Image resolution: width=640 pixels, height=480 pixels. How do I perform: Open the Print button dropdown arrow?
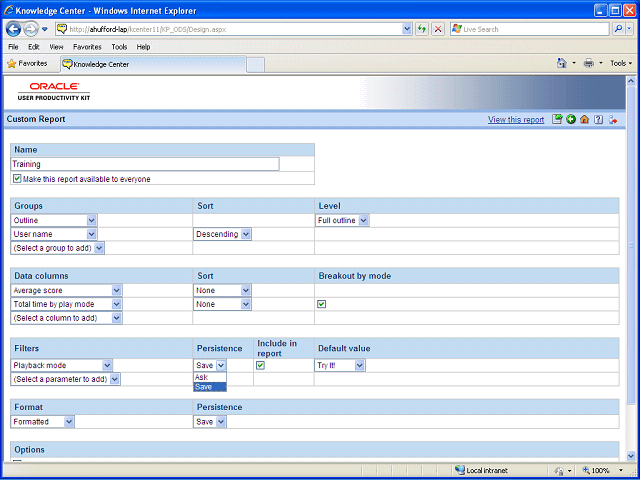601,63
